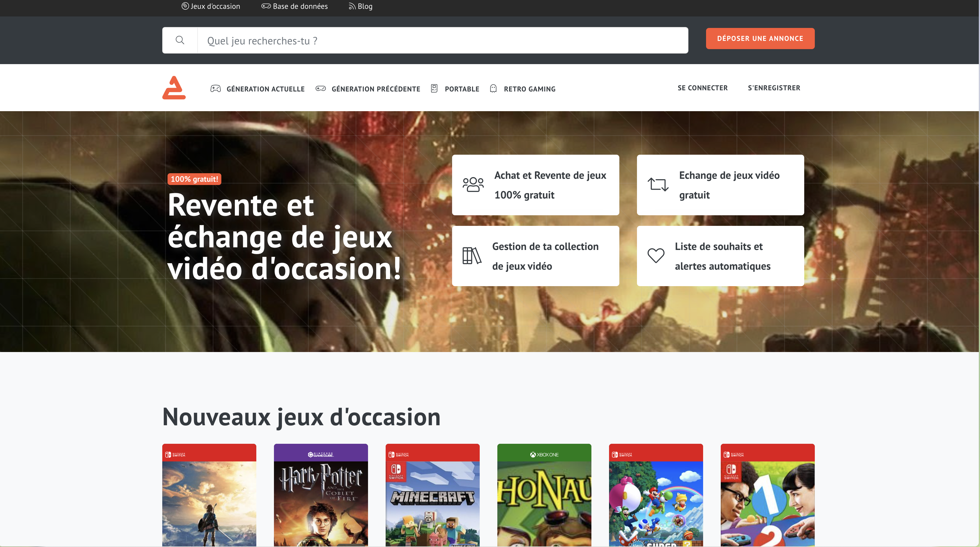Click 'Gestion de ta collection de jeux vidéo' text
Image resolution: width=980 pixels, height=547 pixels.
click(x=545, y=256)
